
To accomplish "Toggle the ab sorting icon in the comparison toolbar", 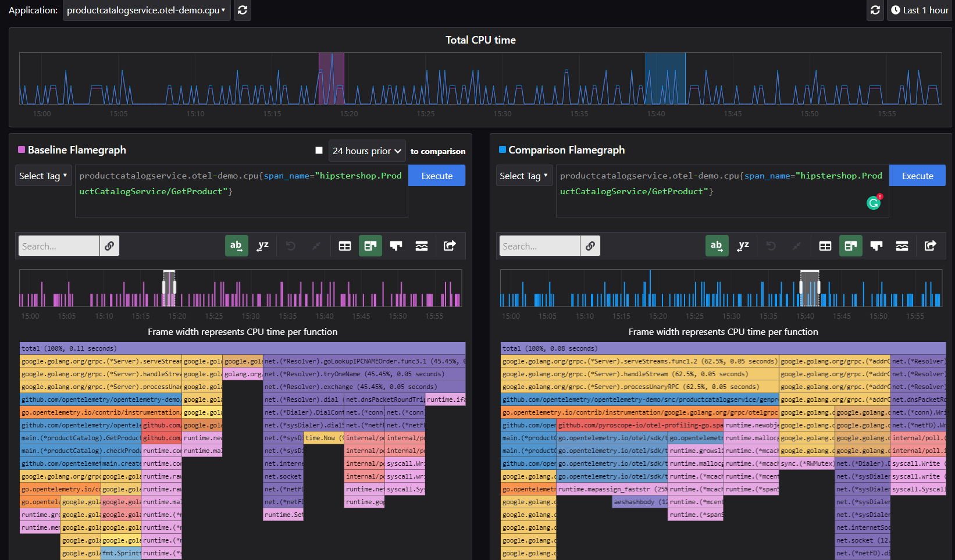I will pyautogui.click(x=717, y=245).
